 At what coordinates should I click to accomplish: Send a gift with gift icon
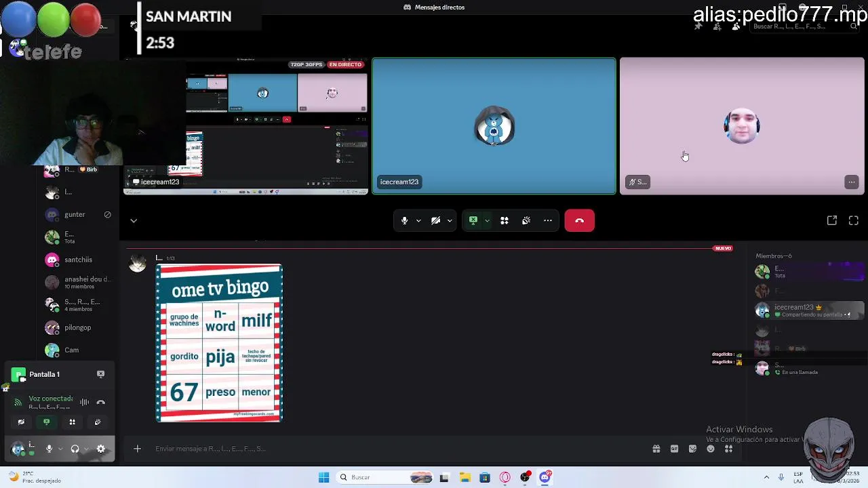pos(656,449)
